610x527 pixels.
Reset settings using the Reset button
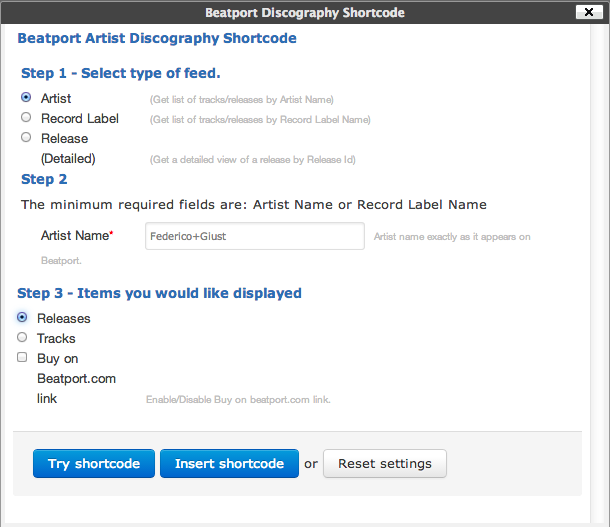384,464
